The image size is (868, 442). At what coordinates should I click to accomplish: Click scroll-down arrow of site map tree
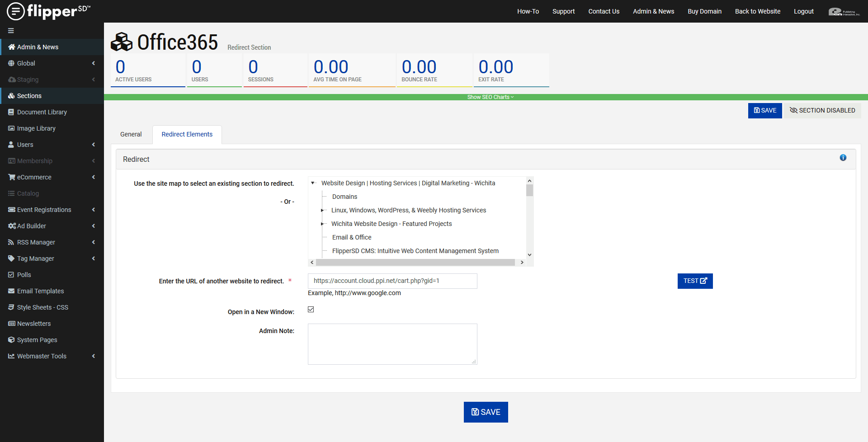[x=530, y=255]
